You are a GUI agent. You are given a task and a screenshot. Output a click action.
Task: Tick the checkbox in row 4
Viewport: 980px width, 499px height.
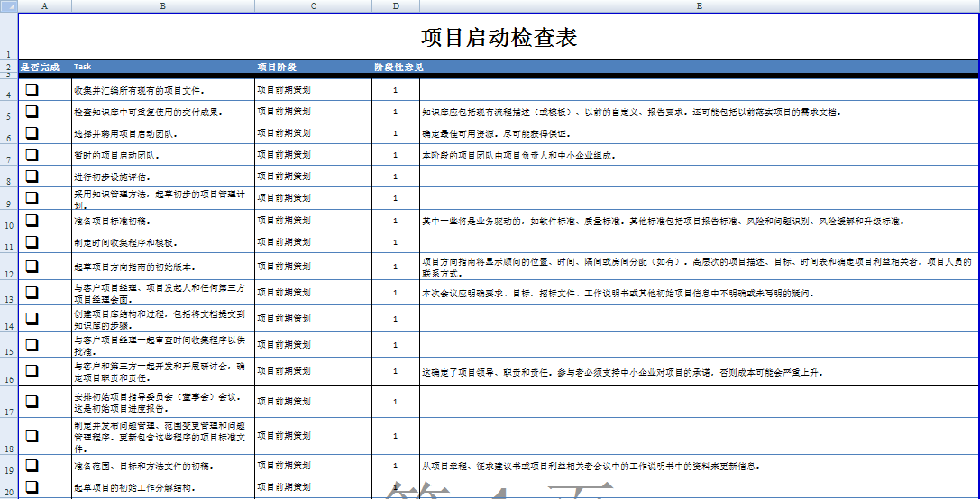32,89
